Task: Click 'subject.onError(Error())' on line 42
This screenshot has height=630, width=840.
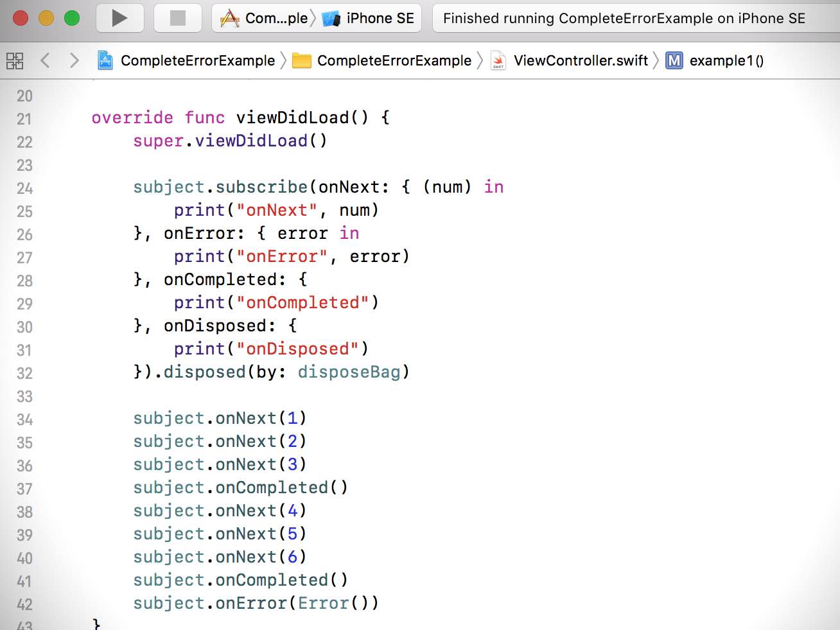Action: click(x=256, y=603)
